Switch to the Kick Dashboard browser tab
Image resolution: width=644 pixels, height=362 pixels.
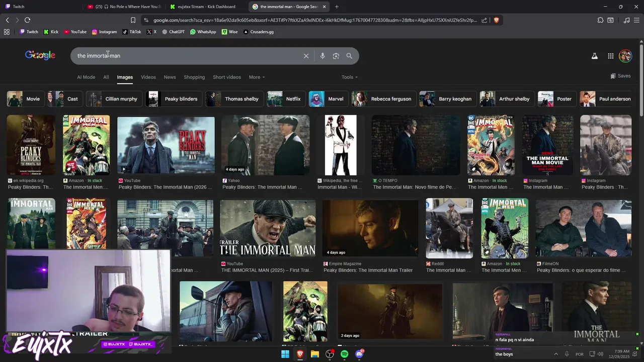(x=206, y=7)
